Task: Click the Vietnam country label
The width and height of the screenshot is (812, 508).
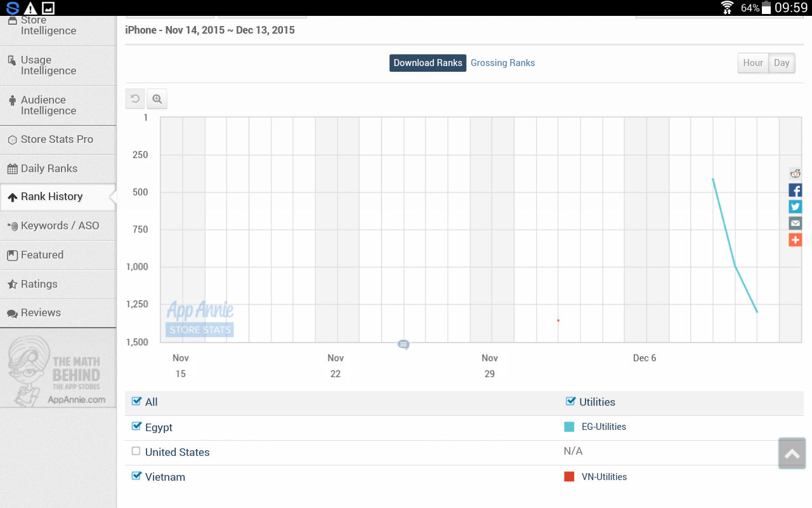Action: (x=165, y=477)
